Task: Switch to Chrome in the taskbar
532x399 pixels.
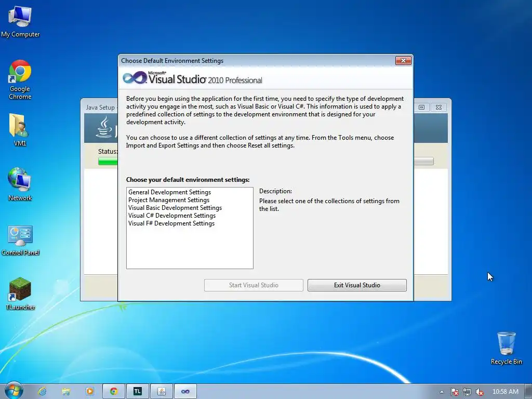Action: (x=114, y=391)
